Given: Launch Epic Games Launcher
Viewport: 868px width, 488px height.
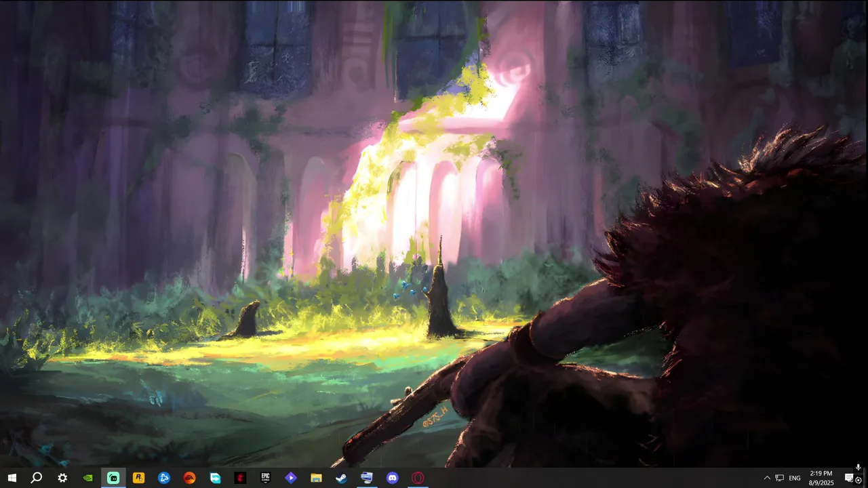Looking at the screenshot, I should tap(266, 478).
